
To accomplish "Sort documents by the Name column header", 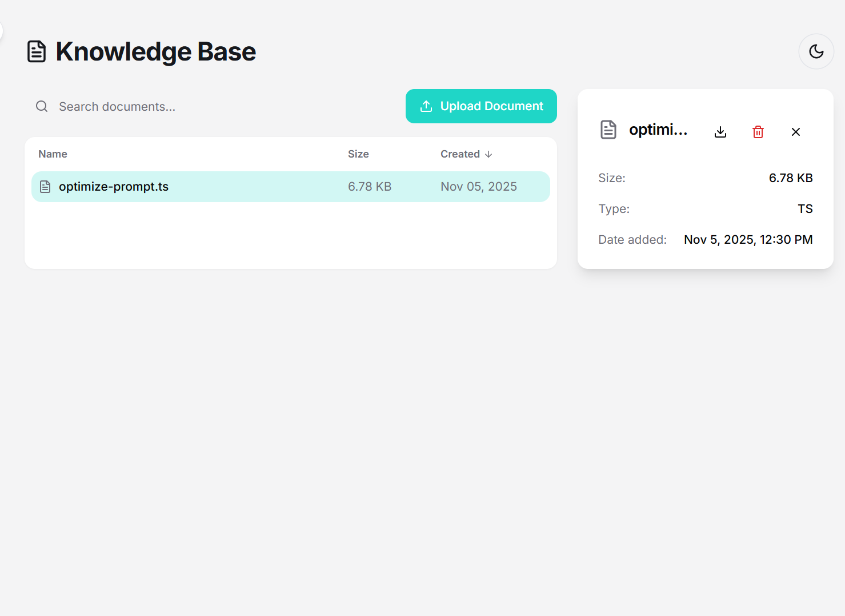I will point(53,154).
